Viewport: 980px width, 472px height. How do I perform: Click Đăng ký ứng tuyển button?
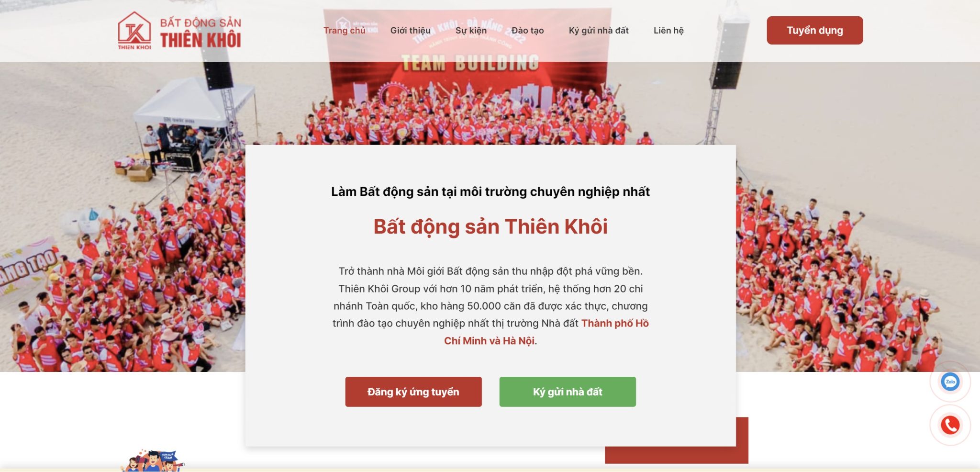coord(413,392)
